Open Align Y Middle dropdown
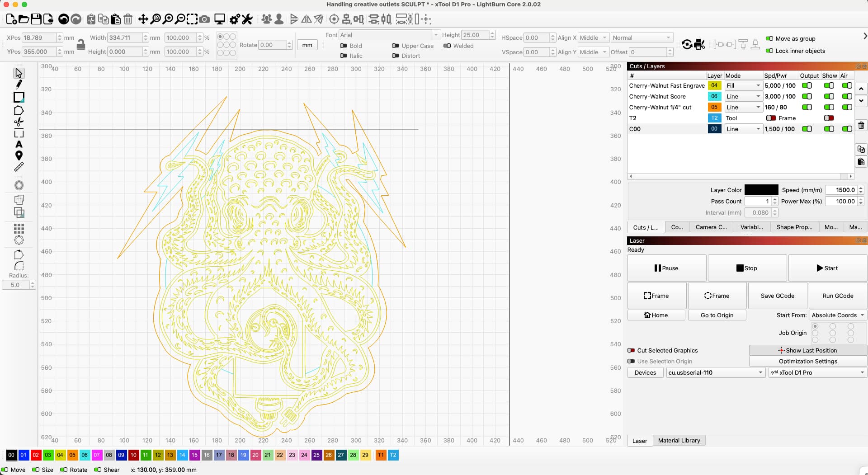Screen dimensions: 868x475 (593, 52)
